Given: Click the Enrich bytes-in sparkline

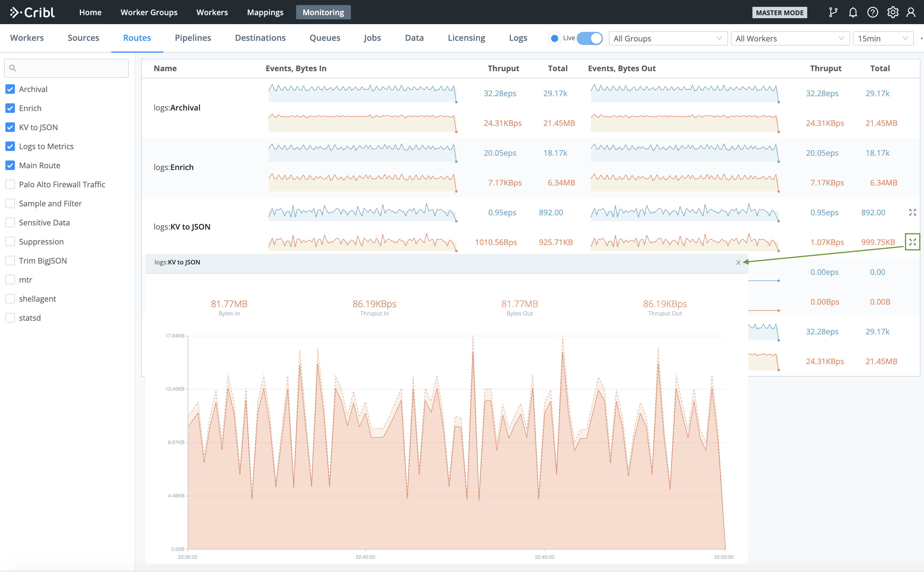Looking at the screenshot, I should click(363, 182).
